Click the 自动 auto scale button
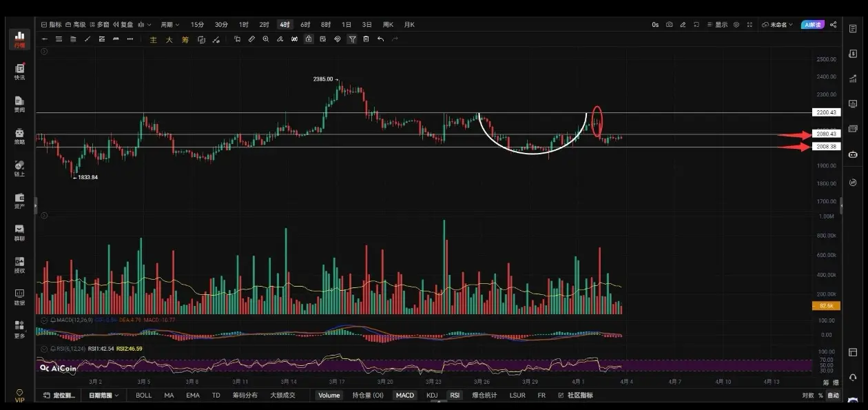This screenshot has height=410, width=868. coord(834,396)
